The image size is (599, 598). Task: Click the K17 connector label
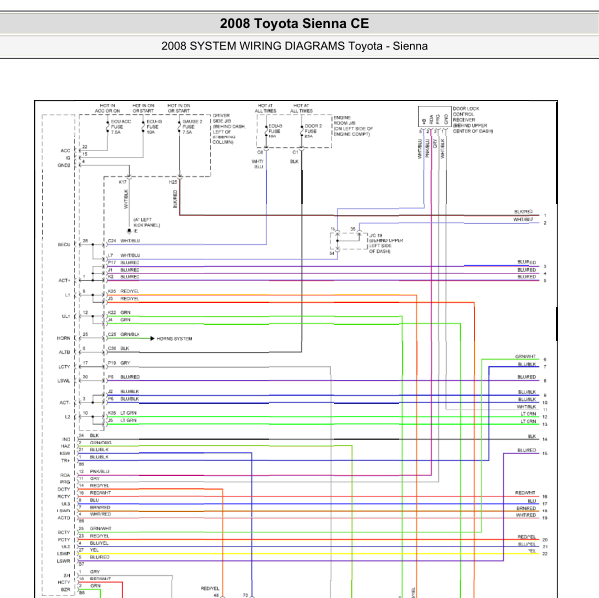click(123, 183)
